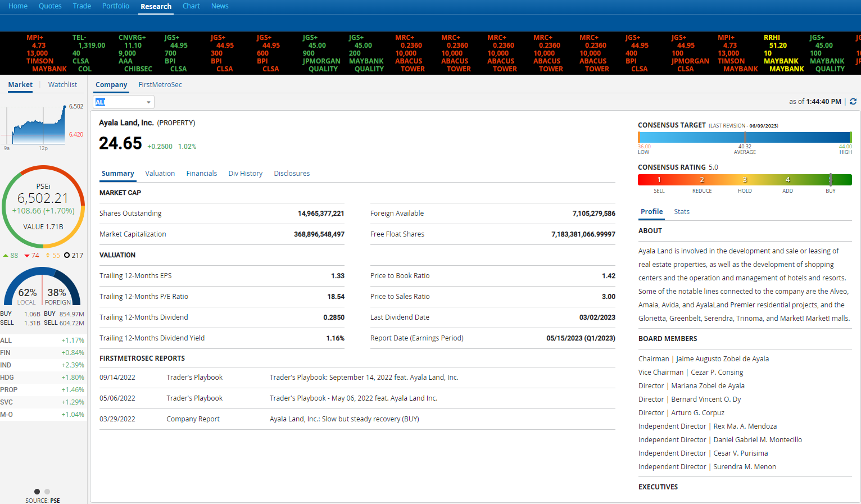This screenshot has height=504, width=861.
Task: Click the consensus target price bar
Action: point(745,137)
